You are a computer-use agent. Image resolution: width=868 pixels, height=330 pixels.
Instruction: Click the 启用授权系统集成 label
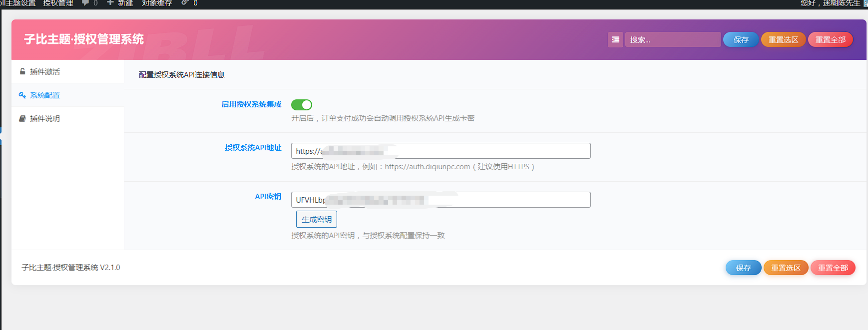pos(251,104)
